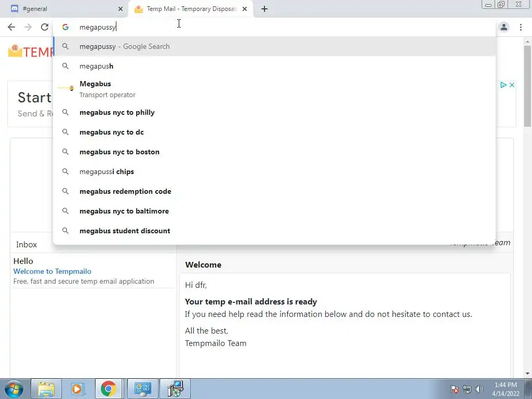This screenshot has height=399, width=532.
Task: Open the Chrome profile avatar icon
Action: [504, 27]
